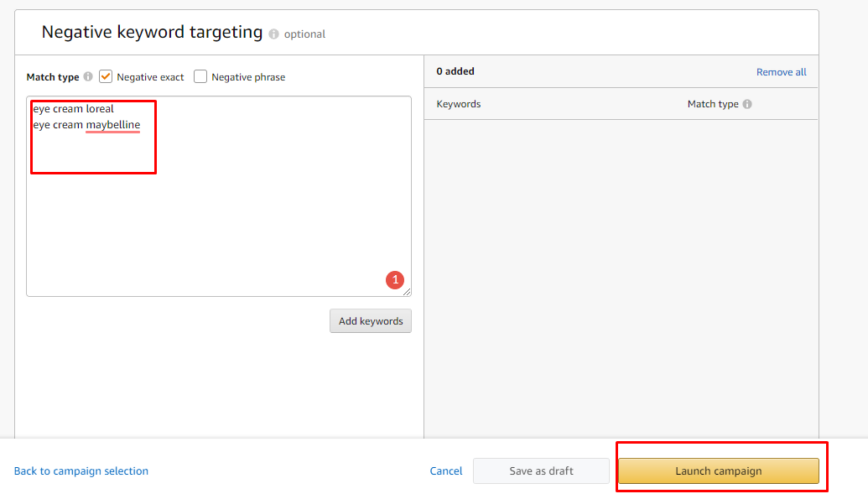
Task: Click the textarea resize handle corner
Action: point(407,292)
